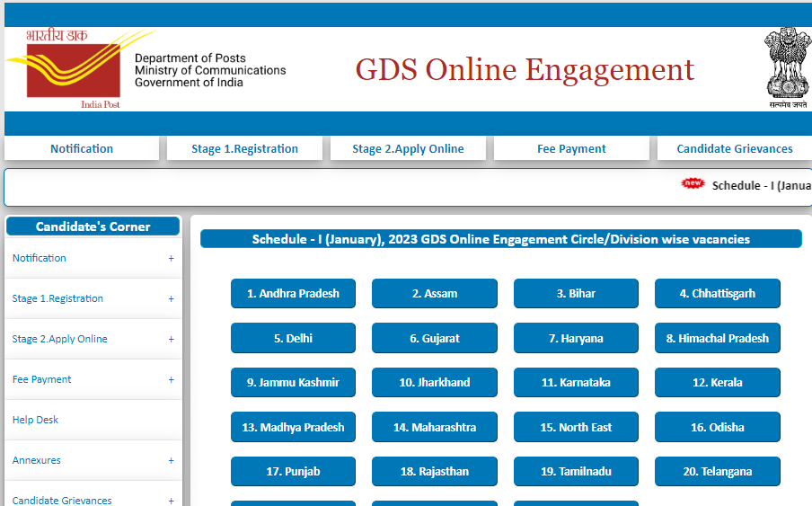The image size is (812, 506).
Task: Expand Notification plus icon in Candidate's Corner
Action: pyautogui.click(x=171, y=259)
